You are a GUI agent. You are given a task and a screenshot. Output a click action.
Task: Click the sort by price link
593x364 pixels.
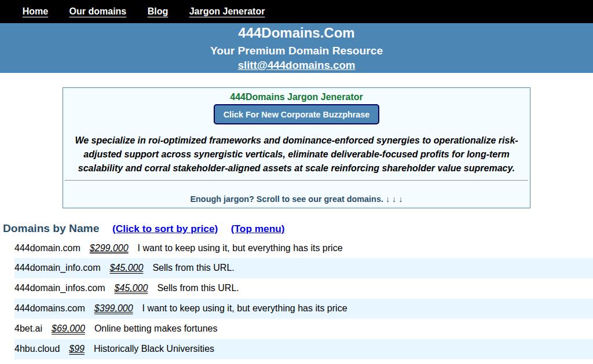165,229
